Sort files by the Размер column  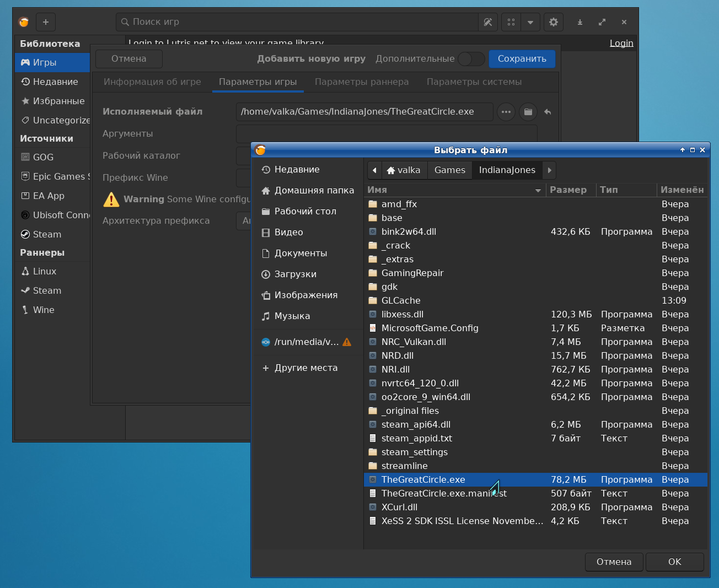[x=571, y=190]
